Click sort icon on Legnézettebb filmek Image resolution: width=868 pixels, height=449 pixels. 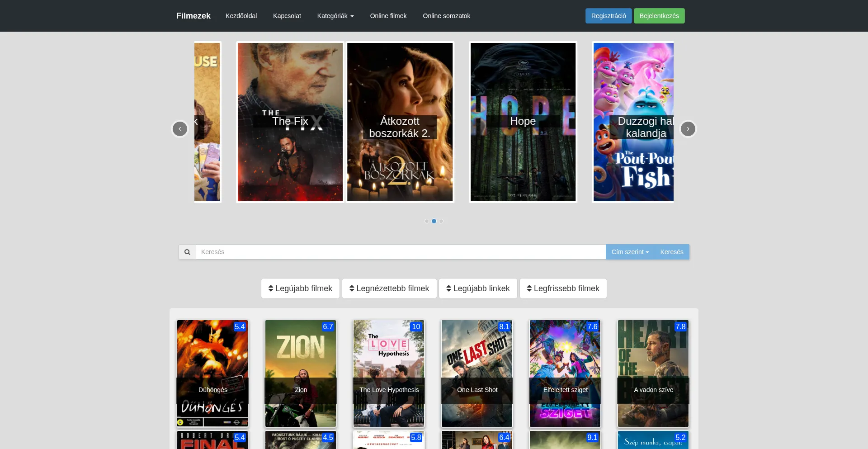[352, 288]
